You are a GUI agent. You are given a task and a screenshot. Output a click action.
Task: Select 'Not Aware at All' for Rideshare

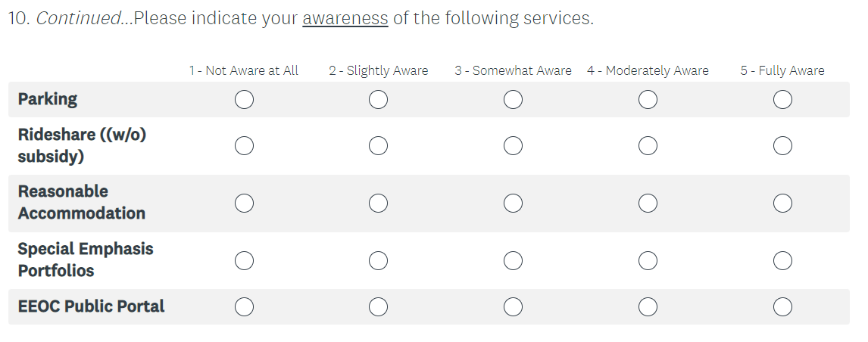click(244, 146)
